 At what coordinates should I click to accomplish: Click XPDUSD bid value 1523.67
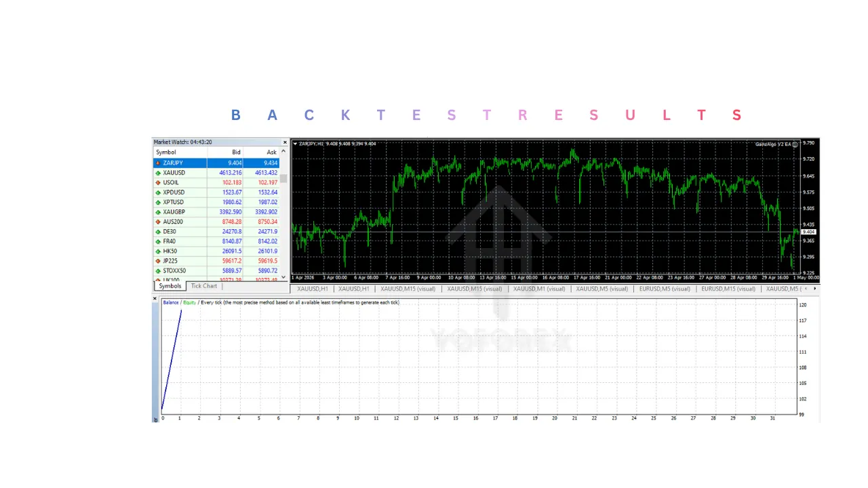tap(232, 192)
